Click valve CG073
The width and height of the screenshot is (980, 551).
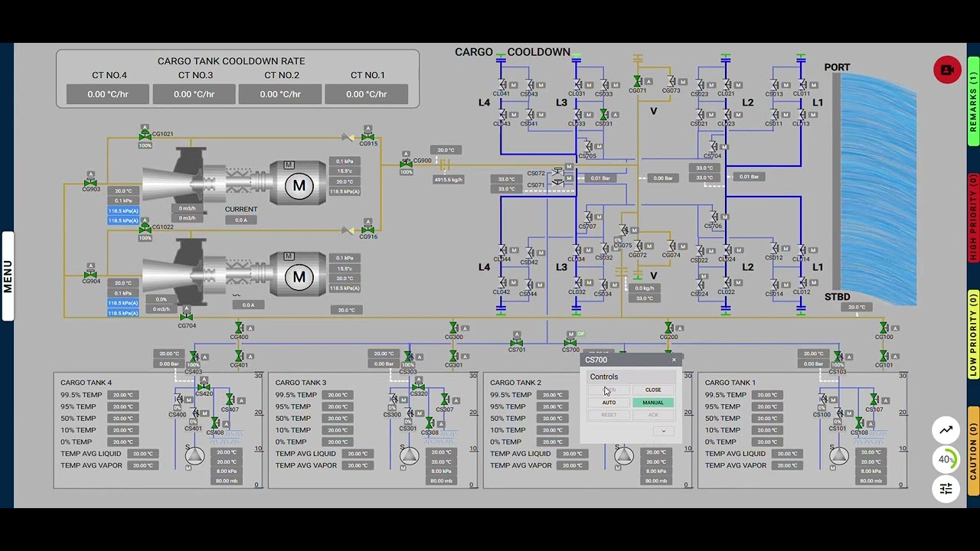tap(671, 82)
